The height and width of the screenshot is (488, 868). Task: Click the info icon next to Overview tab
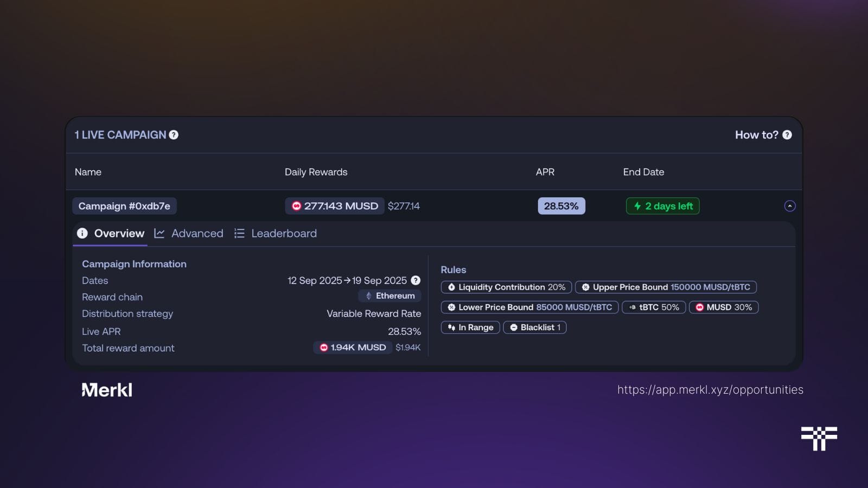click(82, 233)
